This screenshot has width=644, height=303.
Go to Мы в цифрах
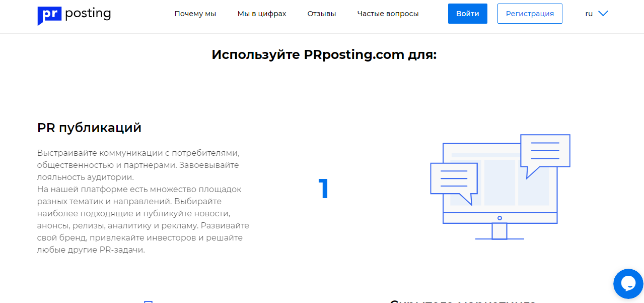[x=262, y=14]
